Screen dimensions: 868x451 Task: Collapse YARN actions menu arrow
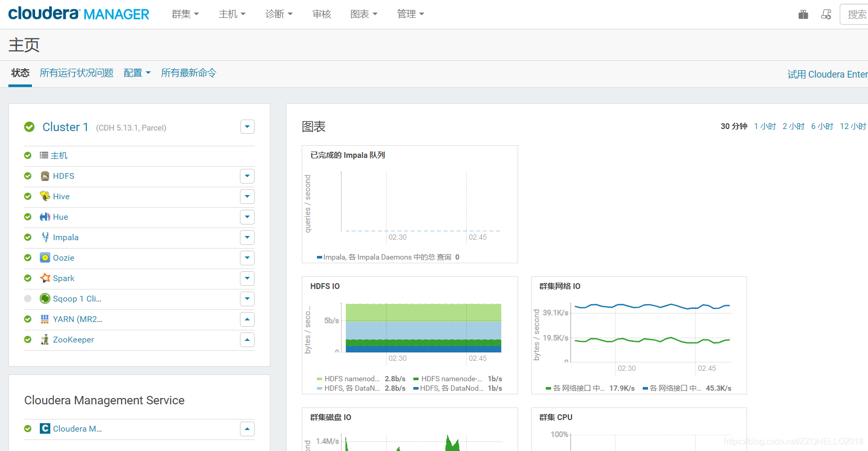coord(247,319)
